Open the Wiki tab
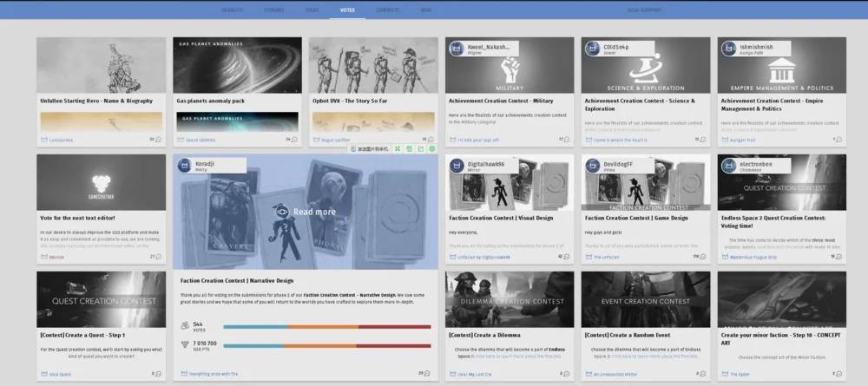Screen dimensions: 868x386 pyautogui.click(x=425, y=10)
